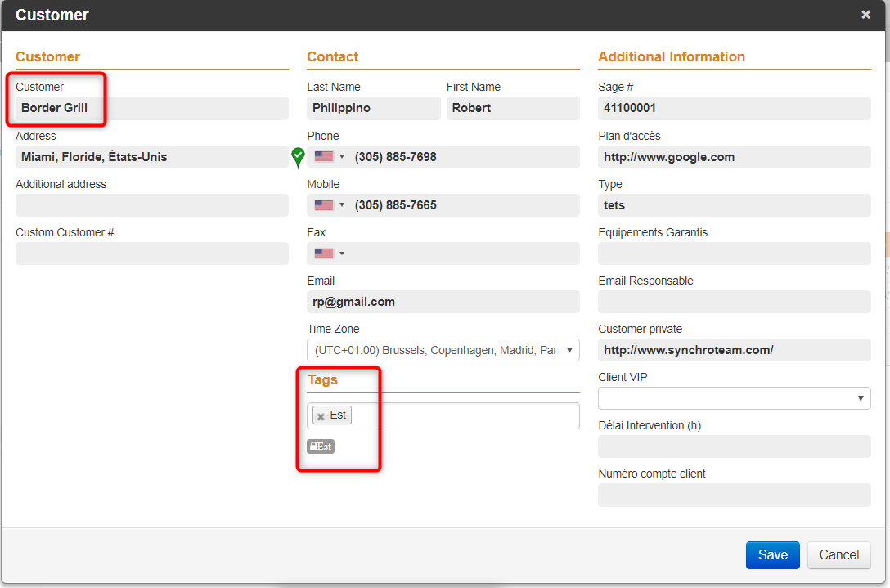
Task: Expand the Client VIP dropdown
Action: pos(734,398)
